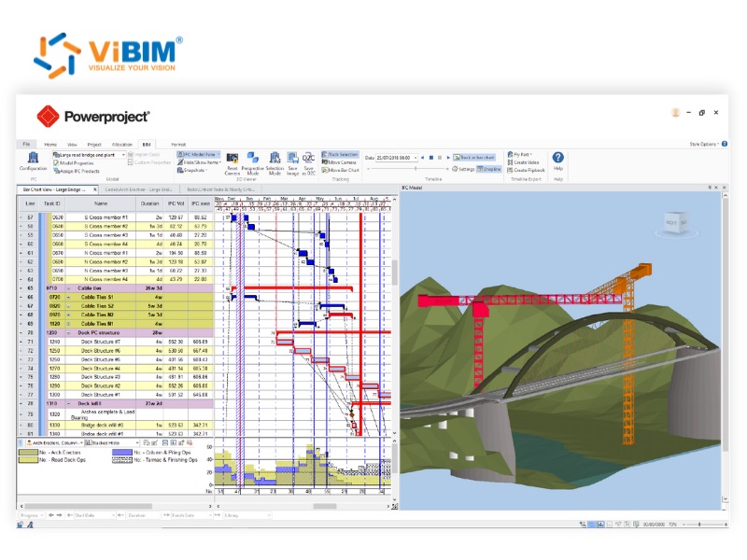The width and height of the screenshot is (747, 560).
Task: Stop the timeline playback
Action: click(431, 157)
